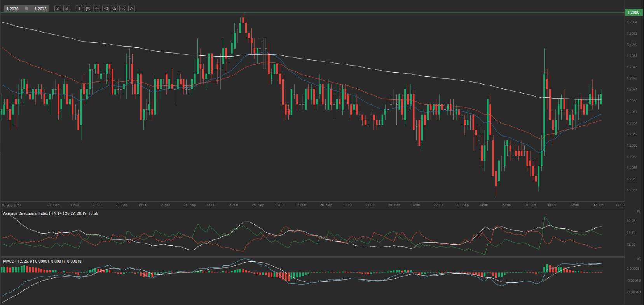Image resolution: width=644 pixels, height=305 pixels.
Task: Open the candlestick chart type menu
Action: pyautogui.click(x=88, y=9)
